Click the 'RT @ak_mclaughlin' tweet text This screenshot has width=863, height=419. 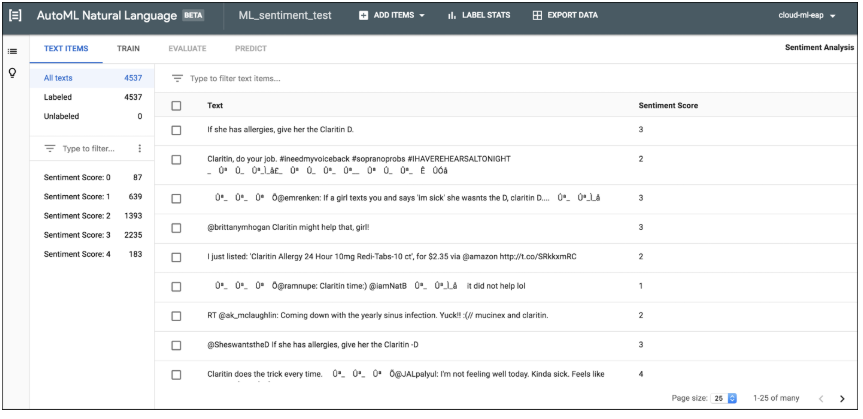pyautogui.click(x=378, y=316)
